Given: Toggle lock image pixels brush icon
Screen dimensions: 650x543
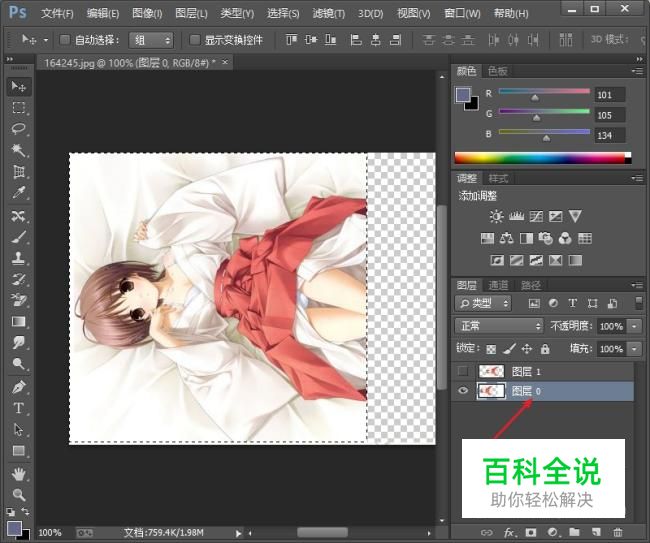Looking at the screenshot, I should (509, 349).
